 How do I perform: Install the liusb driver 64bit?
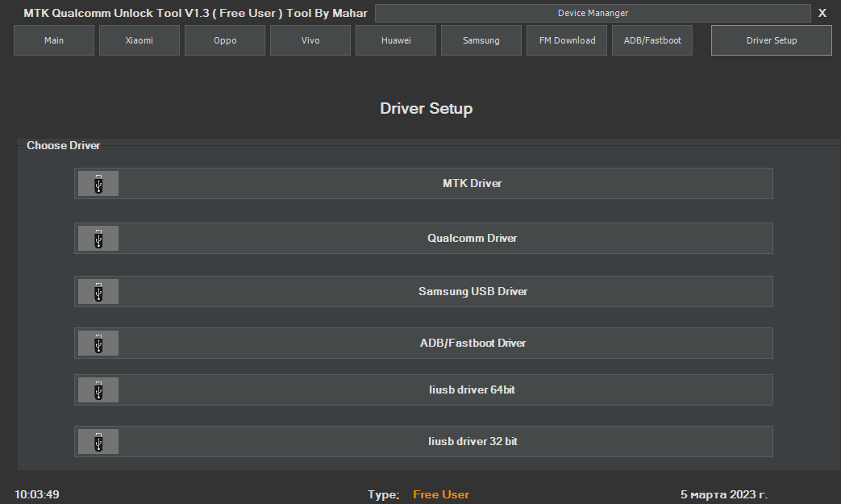pos(423,389)
